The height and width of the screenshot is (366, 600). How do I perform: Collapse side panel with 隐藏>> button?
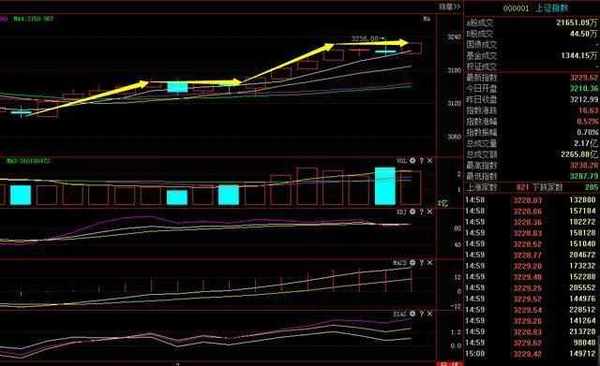tap(450, 7)
